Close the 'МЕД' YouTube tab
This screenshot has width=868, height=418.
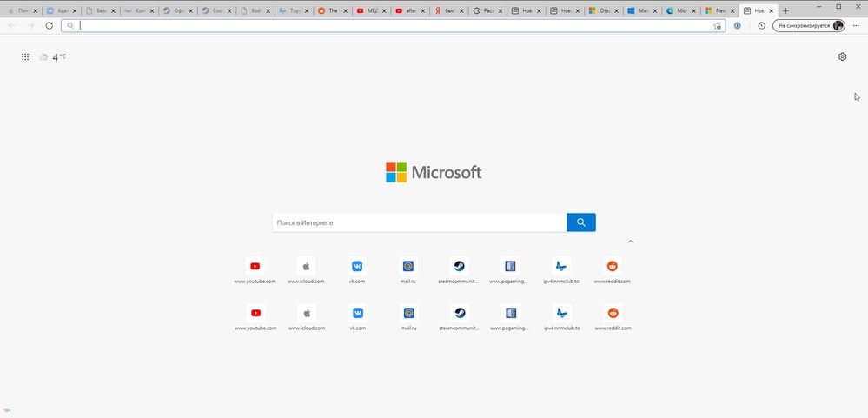pos(384,11)
